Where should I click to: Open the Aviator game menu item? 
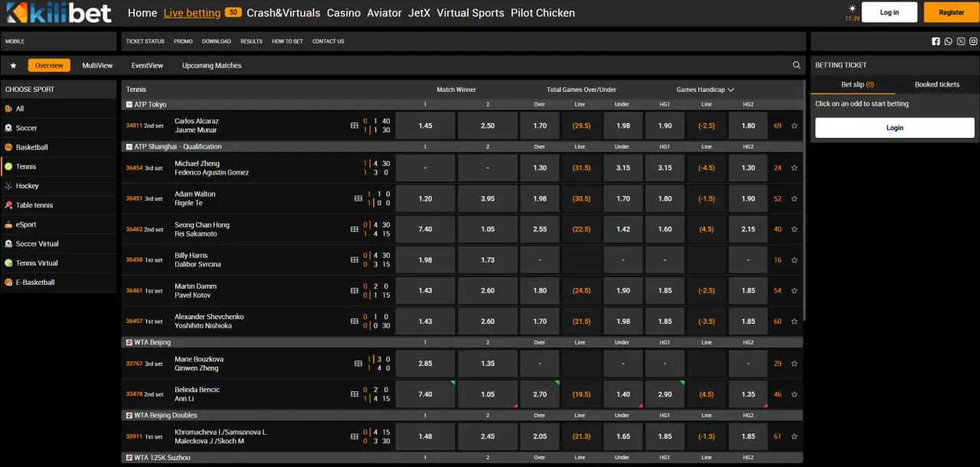[x=384, y=13]
